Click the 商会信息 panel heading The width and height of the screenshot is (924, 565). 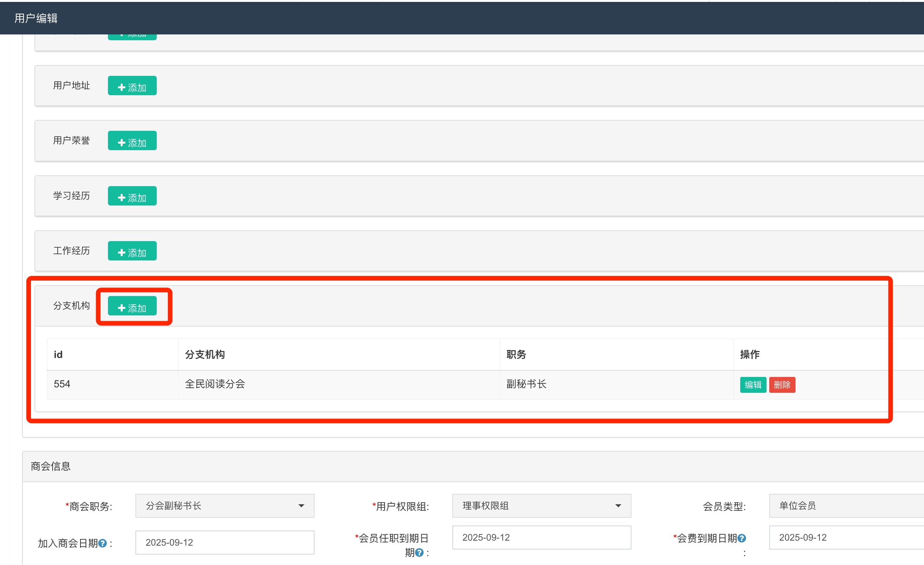[x=51, y=466]
